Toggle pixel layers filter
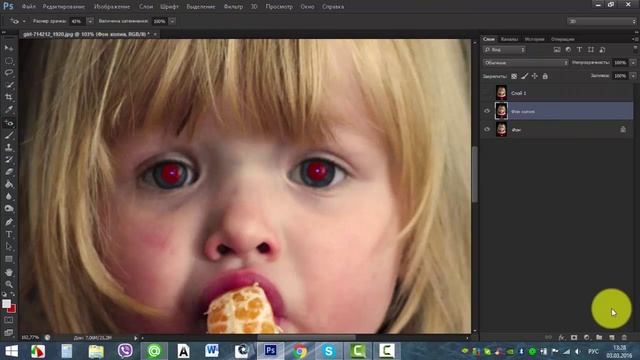This screenshot has width=640, height=360. tap(557, 50)
